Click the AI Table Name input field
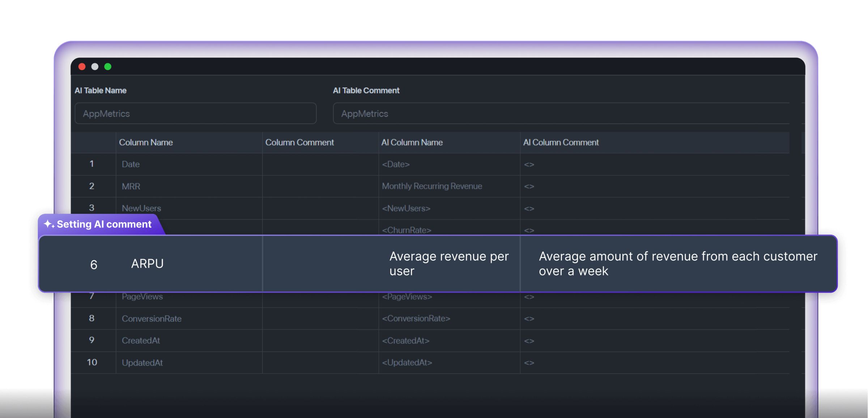The height and width of the screenshot is (418, 868). [195, 113]
